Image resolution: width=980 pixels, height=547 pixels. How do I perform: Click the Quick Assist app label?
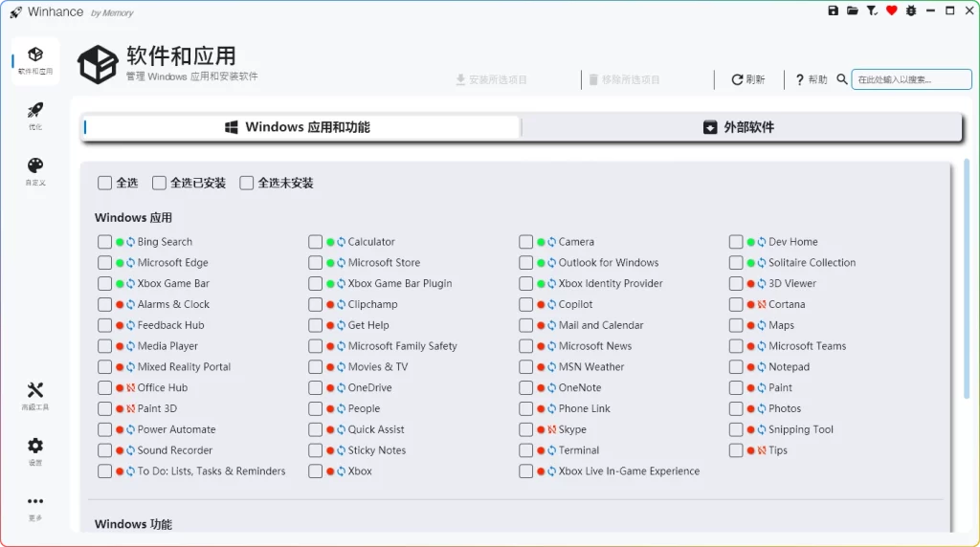tap(376, 429)
